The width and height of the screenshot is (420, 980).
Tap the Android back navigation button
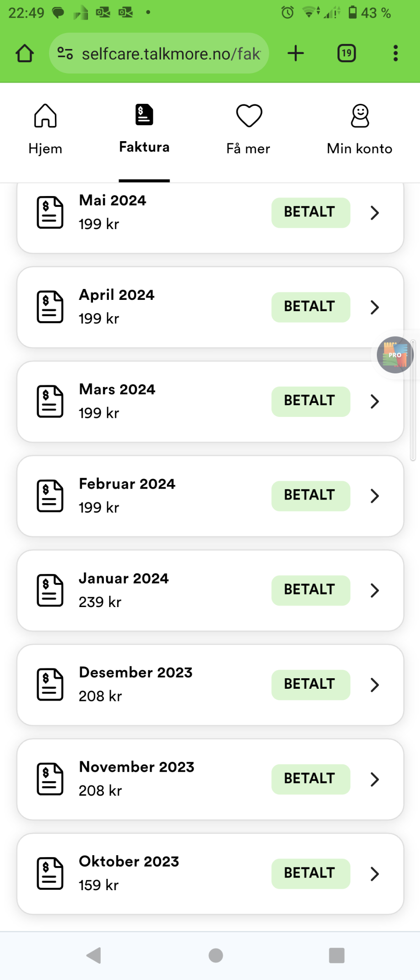pyautogui.click(x=94, y=955)
